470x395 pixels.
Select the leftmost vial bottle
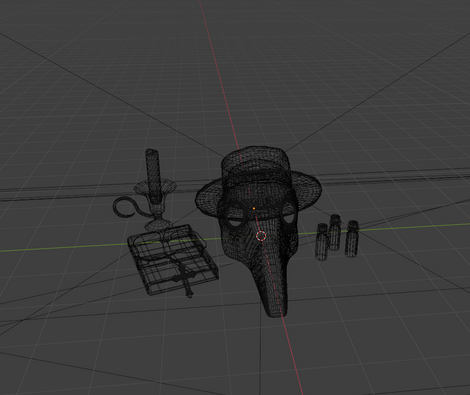(322, 242)
